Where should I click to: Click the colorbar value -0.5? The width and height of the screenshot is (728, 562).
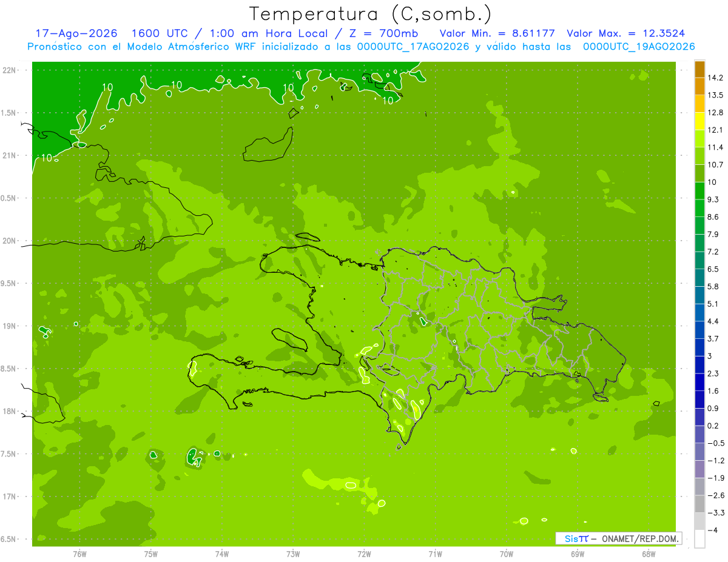(x=716, y=443)
